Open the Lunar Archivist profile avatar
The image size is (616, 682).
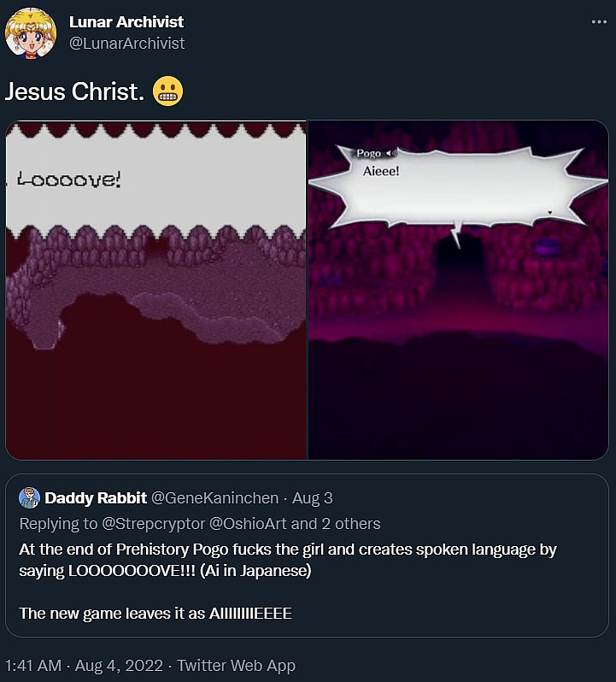click(31, 33)
